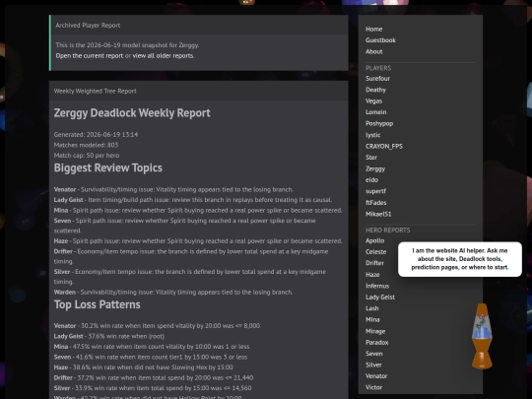Open the Mirage hero report
The width and height of the screenshot is (532, 399).
(375, 331)
